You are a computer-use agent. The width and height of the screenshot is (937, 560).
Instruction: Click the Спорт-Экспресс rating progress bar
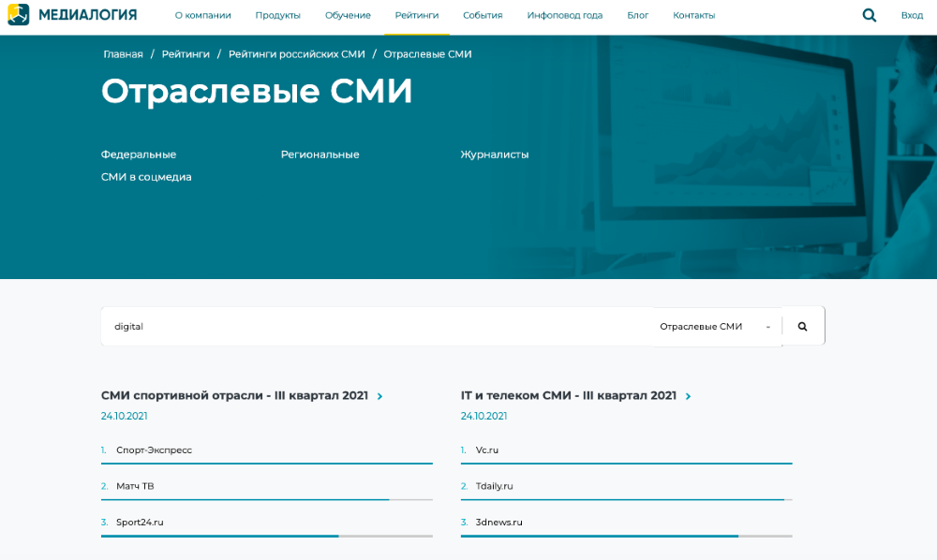(267, 463)
